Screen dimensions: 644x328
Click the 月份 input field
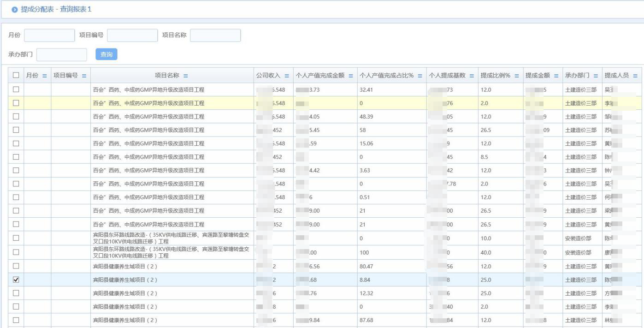[x=49, y=36]
